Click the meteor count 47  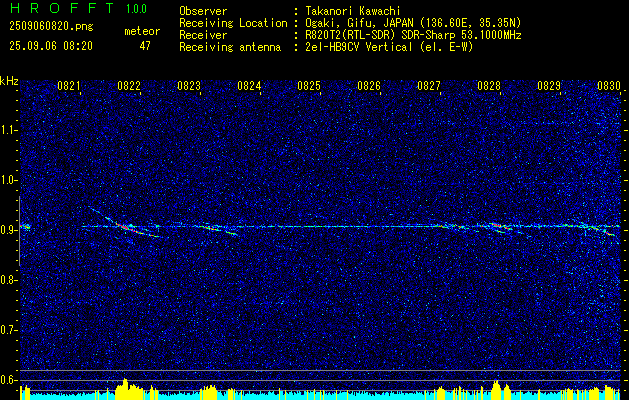tap(145, 46)
